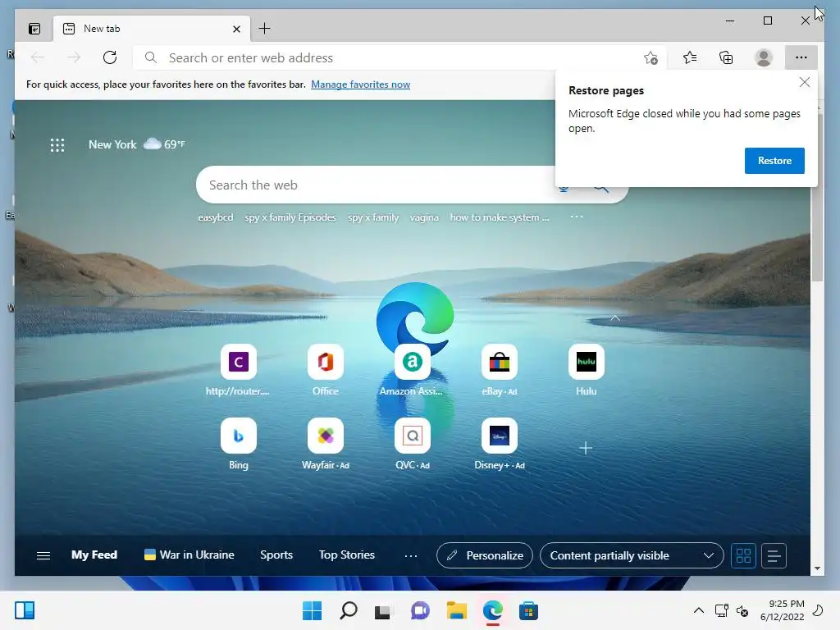Open a new tab with plus button
Image resolution: width=840 pixels, height=630 pixels.
(x=265, y=29)
